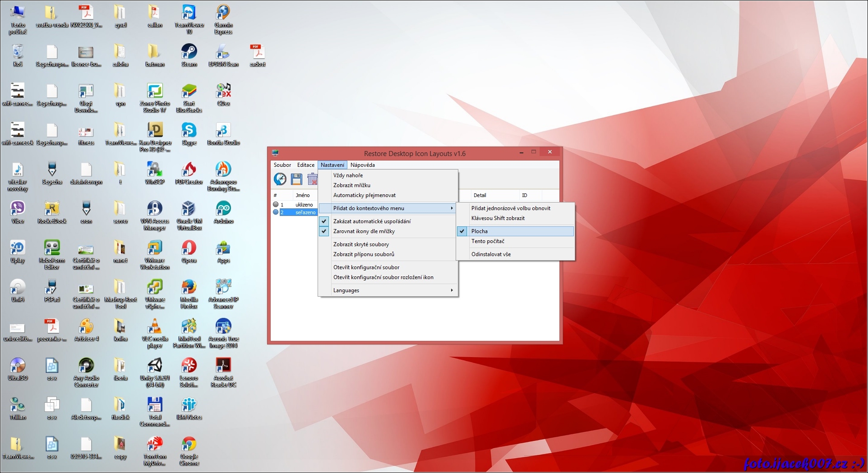
Task: Choose Otevřít konfigurační soubor entry
Action: pyautogui.click(x=366, y=267)
